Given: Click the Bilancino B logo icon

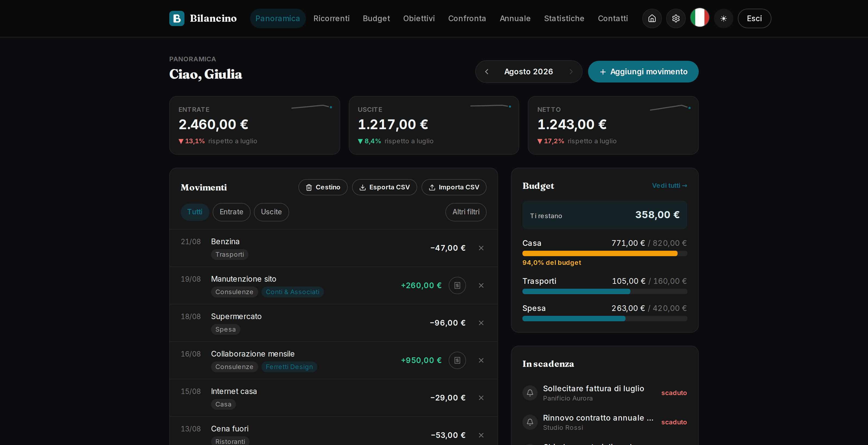Looking at the screenshot, I should [177, 18].
